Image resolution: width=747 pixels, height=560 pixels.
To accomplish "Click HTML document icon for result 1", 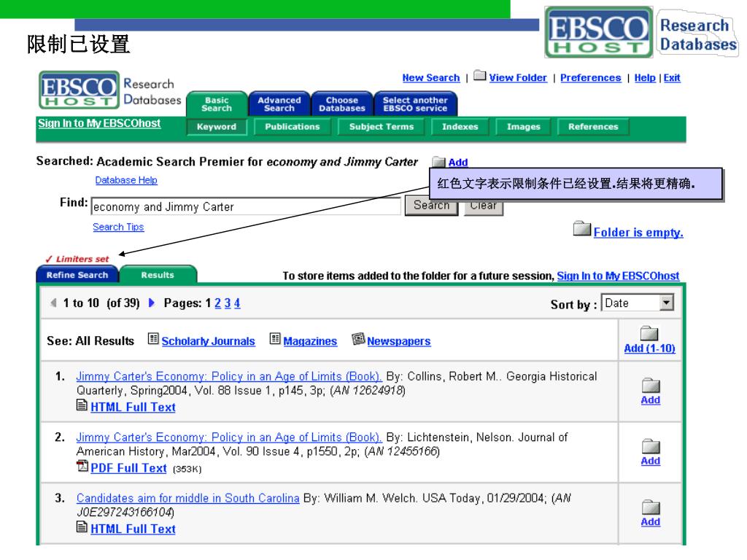I will (x=82, y=405).
